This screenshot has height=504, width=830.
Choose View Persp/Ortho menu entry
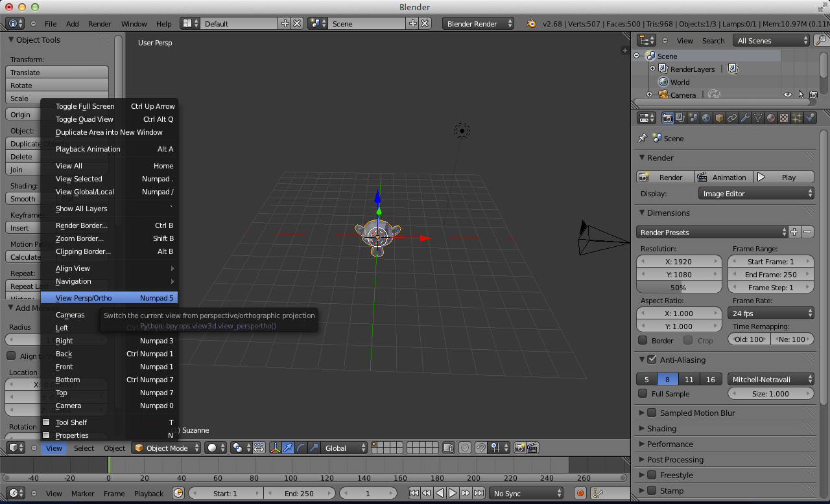pos(109,298)
